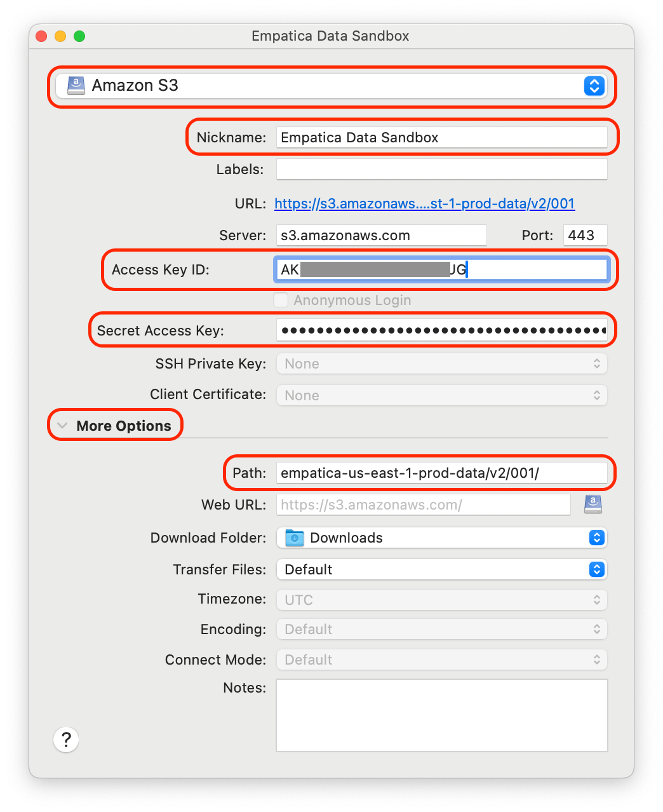
Task: Select the Nickname text field
Action: 441,137
